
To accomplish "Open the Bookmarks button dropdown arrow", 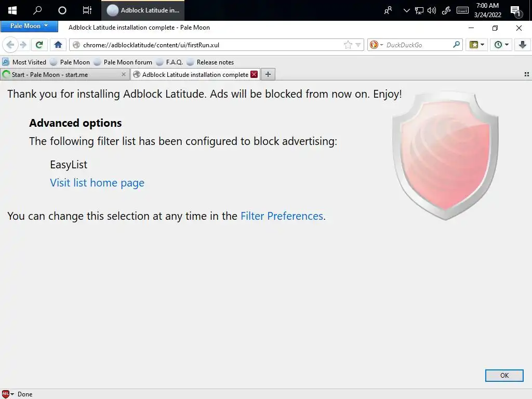I will click(483, 45).
